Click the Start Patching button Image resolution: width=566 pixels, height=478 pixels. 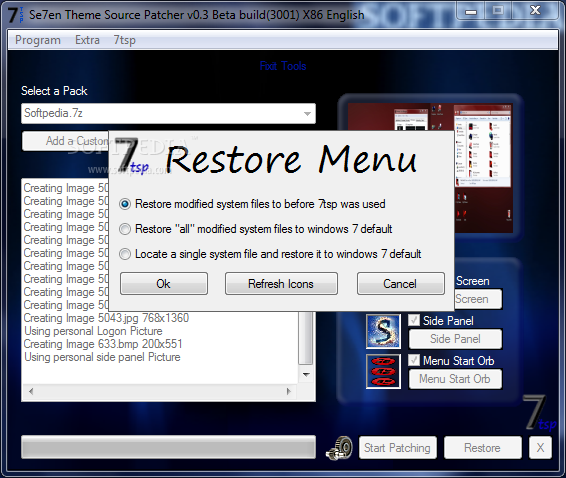[397, 448]
